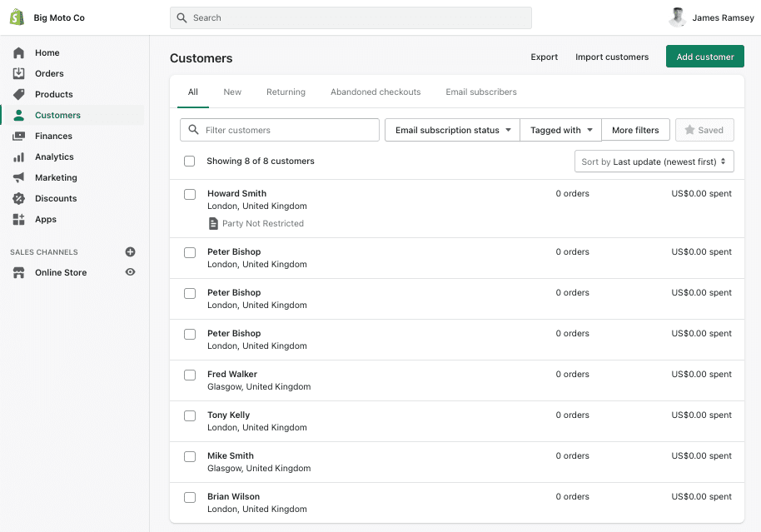The width and height of the screenshot is (761, 532).
Task: Open Tony Kelly customer record
Action: pyautogui.click(x=457, y=421)
